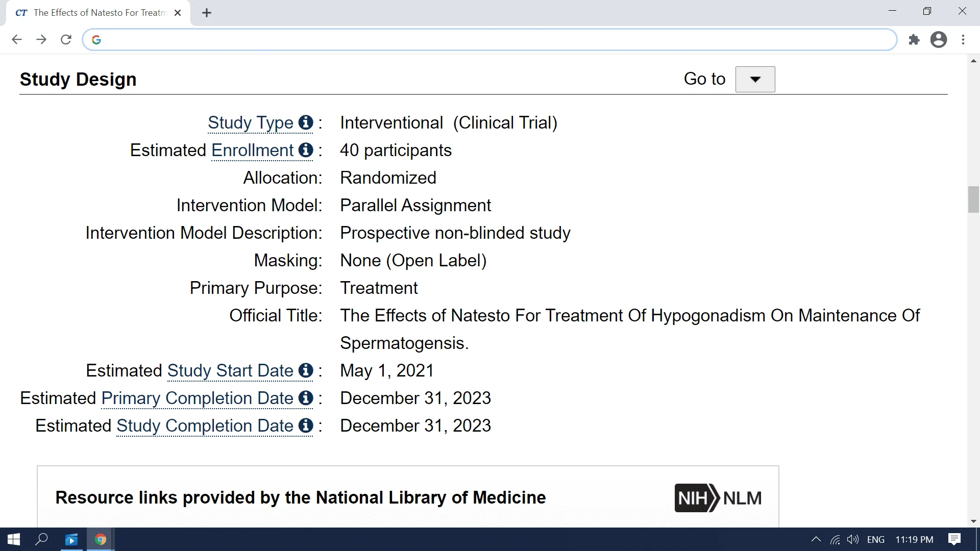This screenshot has height=551, width=980.
Task: Click info icon next to Study Start Date
Action: [x=306, y=370]
